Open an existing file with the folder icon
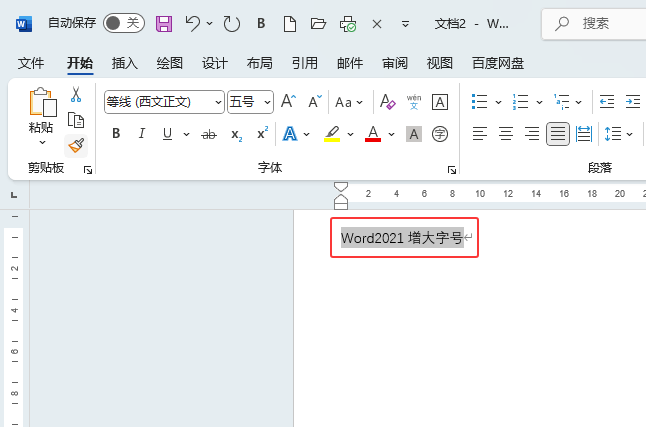Image resolution: width=646 pixels, height=427 pixels. pos(318,23)
